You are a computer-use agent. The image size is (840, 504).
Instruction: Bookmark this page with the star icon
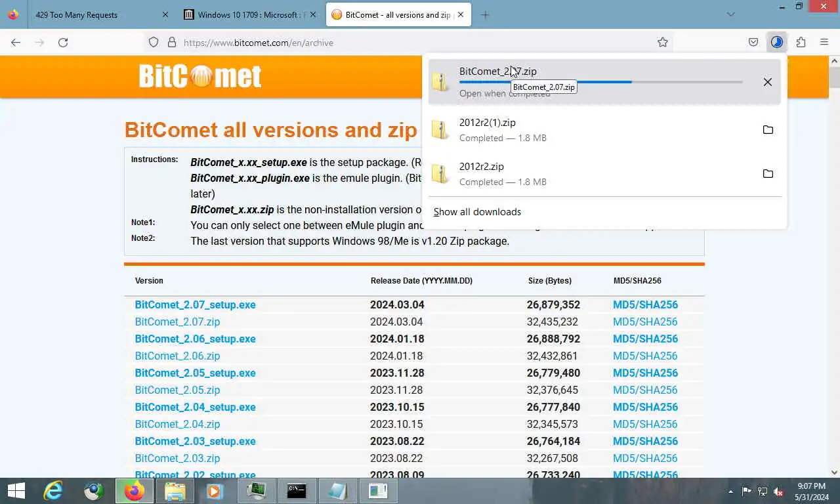tap(663, 42)
